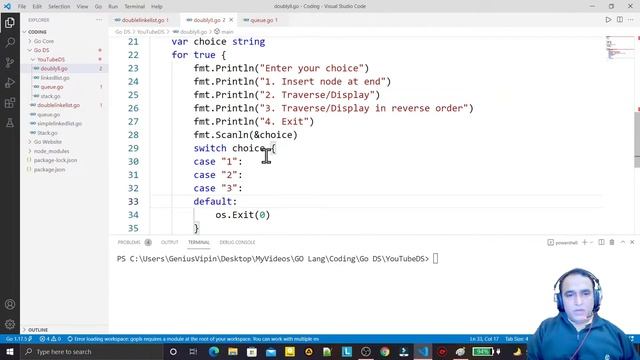
Task: Click the gopls workspace error message in the status bar
Action: pos(193,339)
